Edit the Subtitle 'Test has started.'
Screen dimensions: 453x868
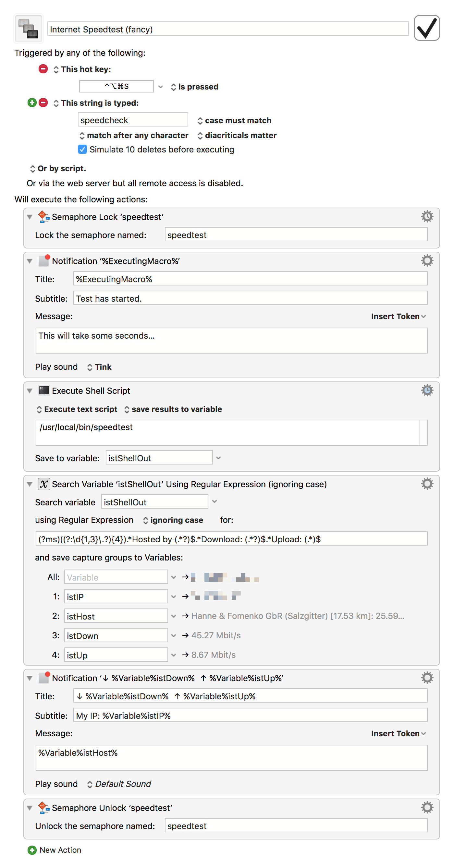tap(250, 298)
